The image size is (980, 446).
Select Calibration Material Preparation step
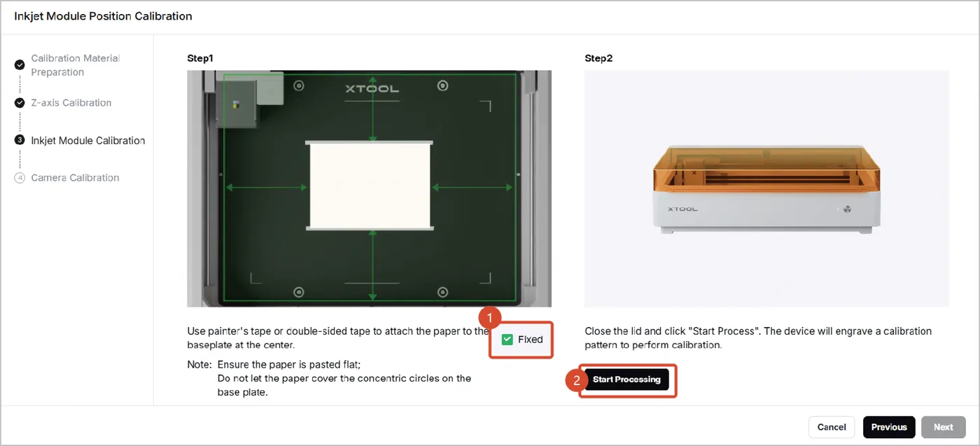(75, 65)
